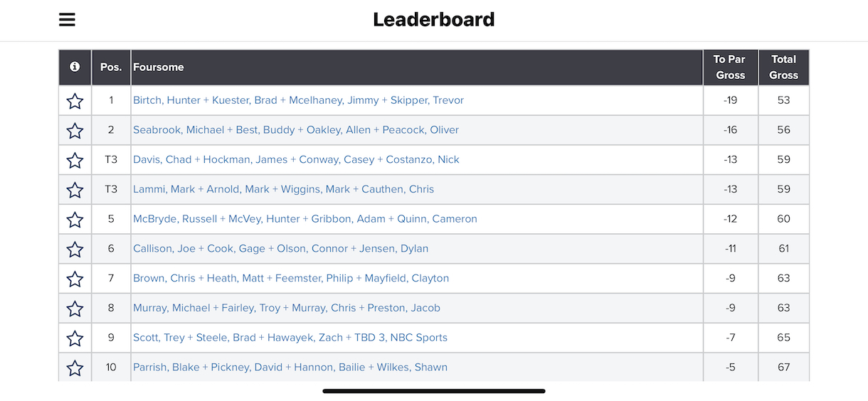Image resolution: width=868 pixels, height=401 pixels.
Task: View Lammi, Mark + Arnold, Mark foursome details
Action: tap(283, 189)
